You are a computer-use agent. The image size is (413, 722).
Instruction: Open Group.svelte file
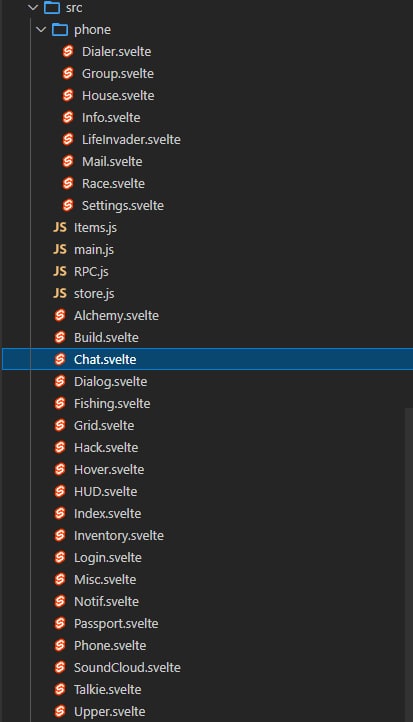(x=118, y=73)
